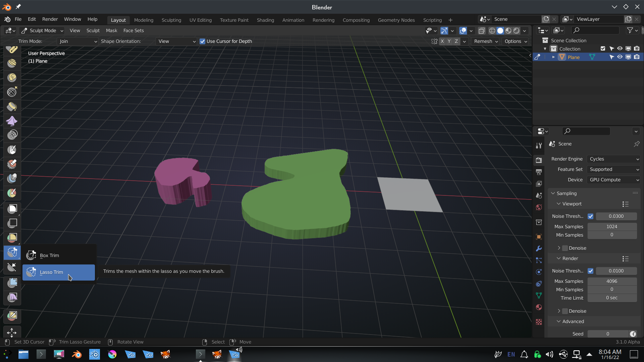Switch to rendered viewport shading
This screenshot has height=362, width=644.
click(x=517, y=31)
